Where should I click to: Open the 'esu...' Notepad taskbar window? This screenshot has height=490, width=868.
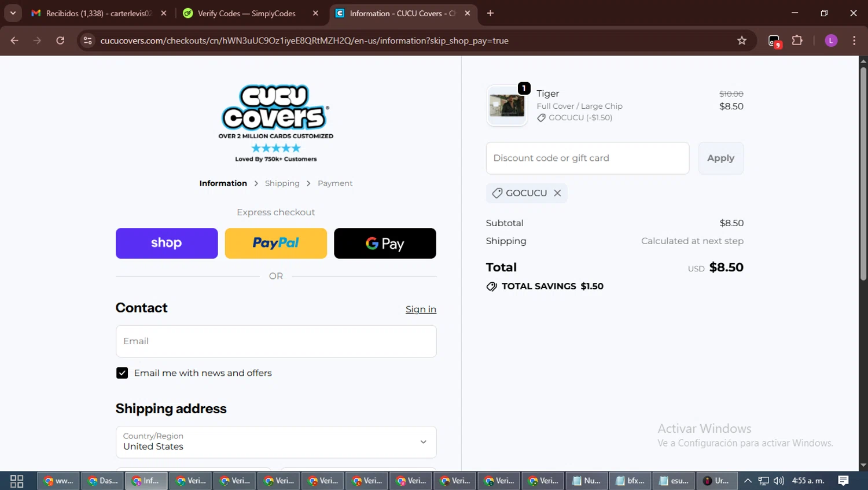tap(675, 481)
